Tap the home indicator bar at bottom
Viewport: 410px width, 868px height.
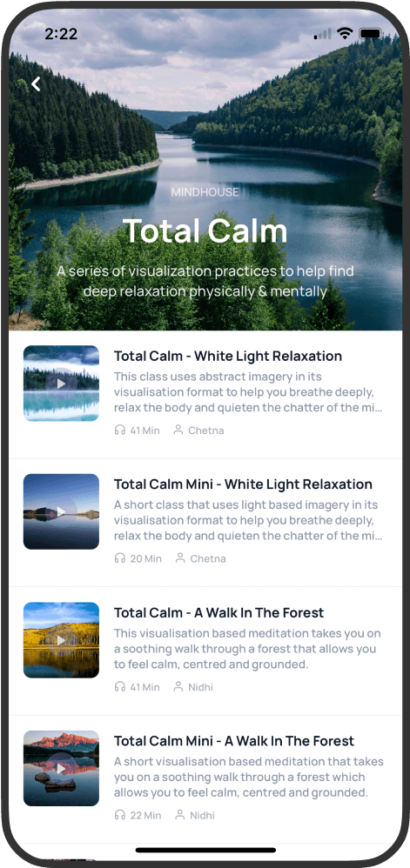(205, 850)
